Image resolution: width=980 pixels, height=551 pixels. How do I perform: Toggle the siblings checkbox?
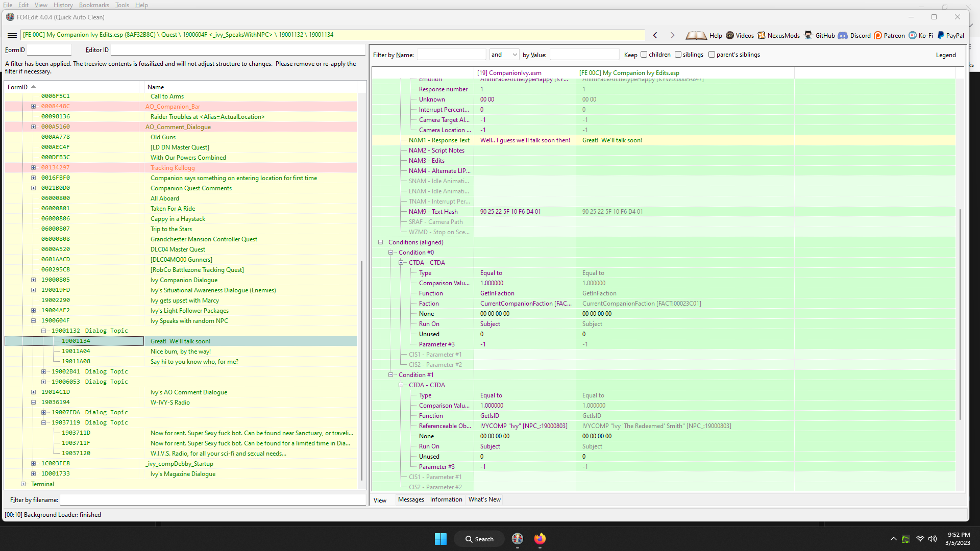[678, 55]
